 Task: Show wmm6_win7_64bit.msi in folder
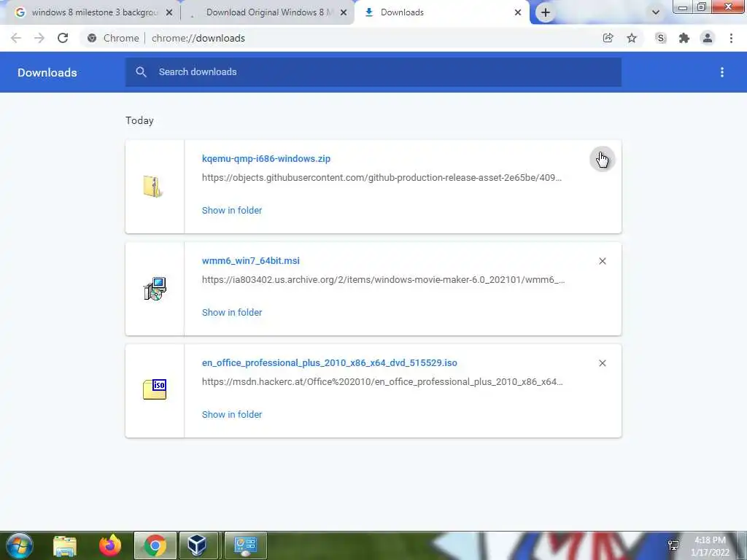click(x=231, y=312)
